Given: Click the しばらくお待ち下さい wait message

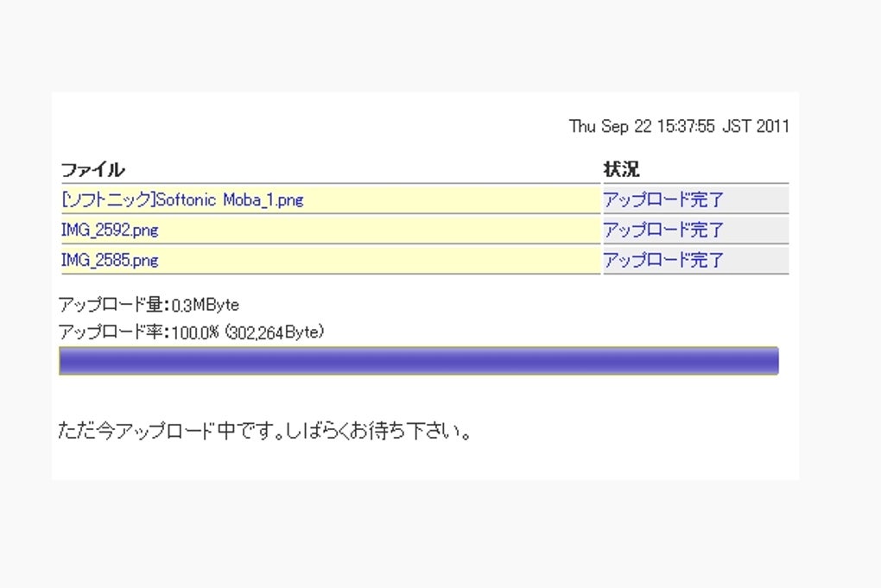Looking at the screenshot, I should [x=380, y=431].
